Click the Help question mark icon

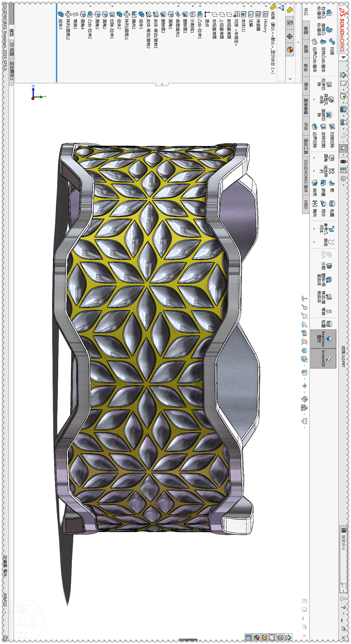pyautogui.click(x=343, y=607)
